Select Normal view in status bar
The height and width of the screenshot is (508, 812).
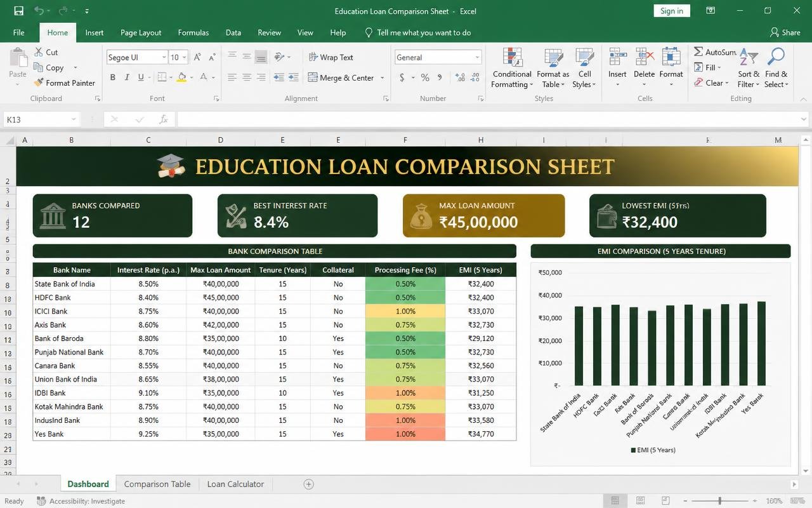[x=614, y=501]
